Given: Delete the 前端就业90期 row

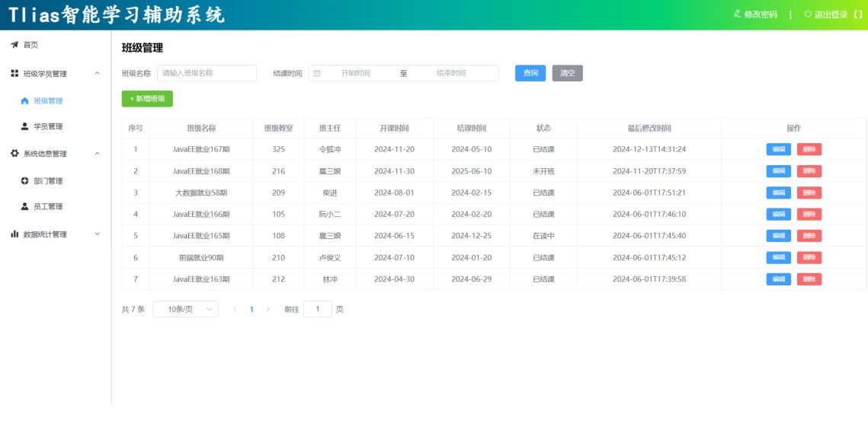Looking at the screenshot, I should tap(809, 257).
